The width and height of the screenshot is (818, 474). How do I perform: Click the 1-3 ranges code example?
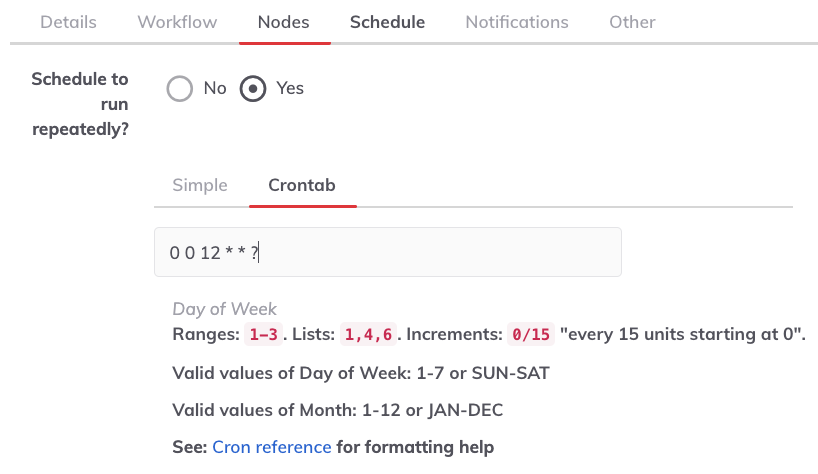[263, 334]
